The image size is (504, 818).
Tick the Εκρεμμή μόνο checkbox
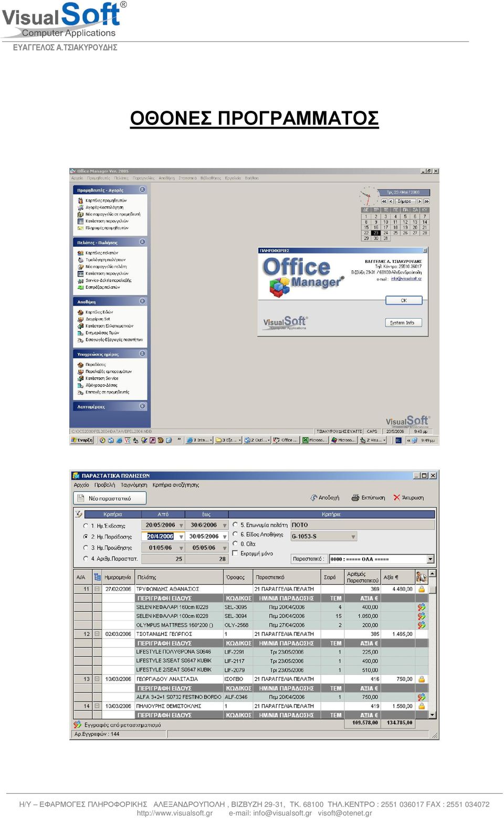coord(235,553)
